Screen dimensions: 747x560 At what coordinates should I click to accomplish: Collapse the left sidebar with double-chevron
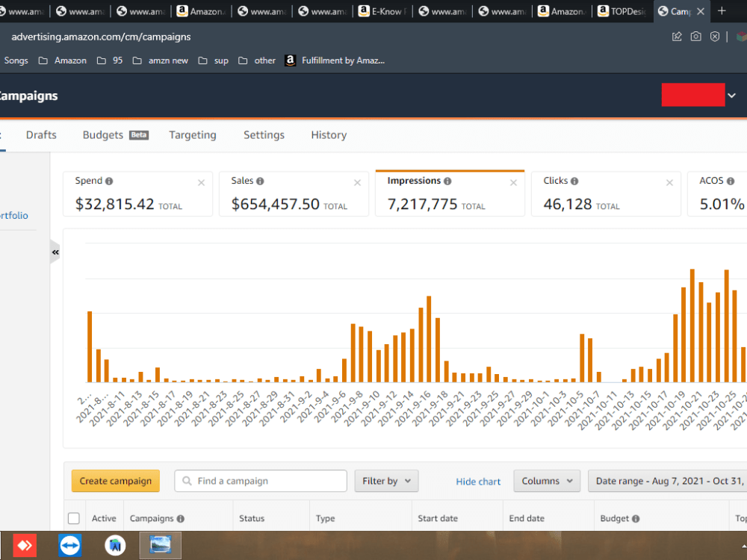(55, 252)
